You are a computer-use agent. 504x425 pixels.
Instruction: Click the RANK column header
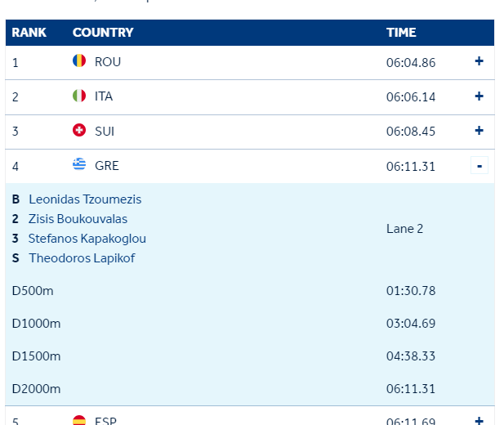(x=29, y=33)
